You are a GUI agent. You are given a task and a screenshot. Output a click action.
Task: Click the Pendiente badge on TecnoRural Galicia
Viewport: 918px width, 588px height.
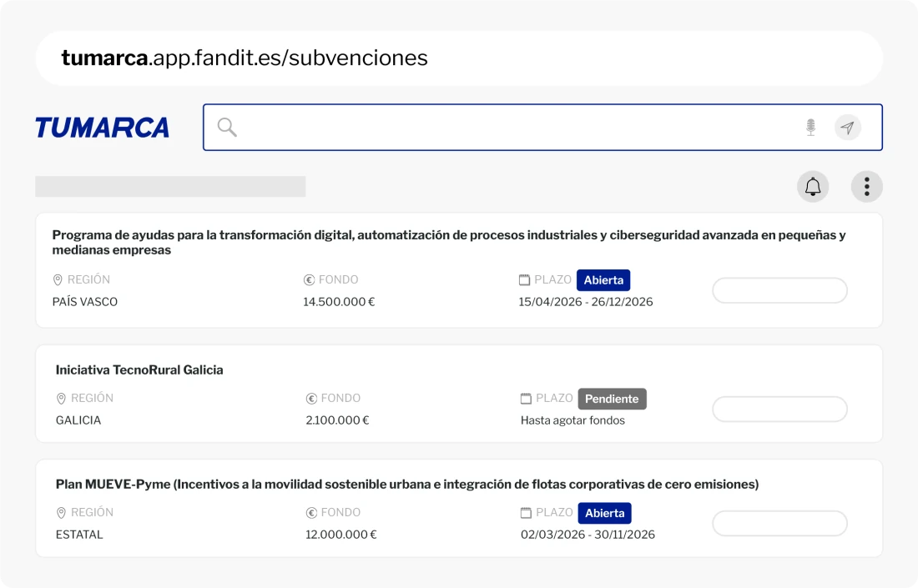613,399
